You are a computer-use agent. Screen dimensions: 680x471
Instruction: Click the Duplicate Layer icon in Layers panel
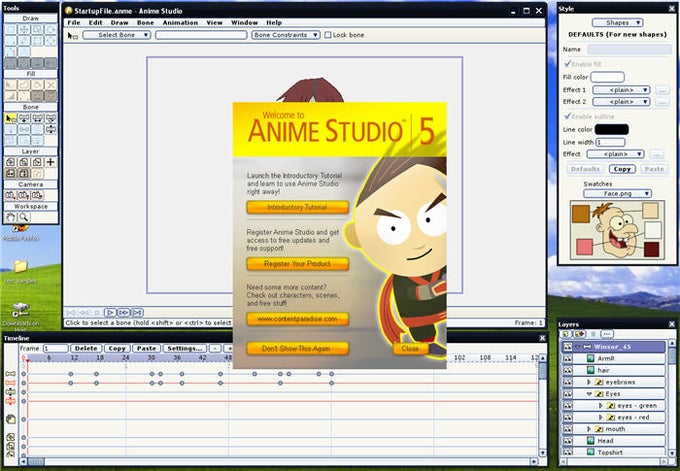(x=580, y=334)
